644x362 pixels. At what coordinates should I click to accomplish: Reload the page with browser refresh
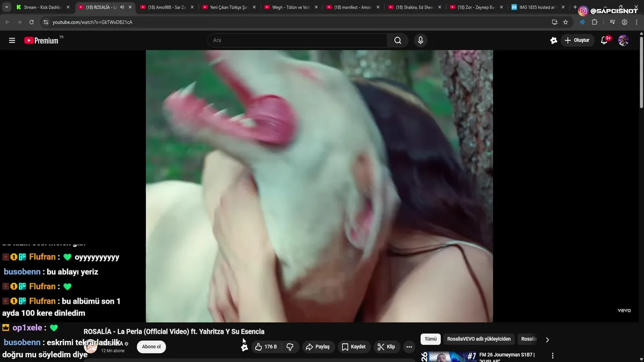coord(31,22)
